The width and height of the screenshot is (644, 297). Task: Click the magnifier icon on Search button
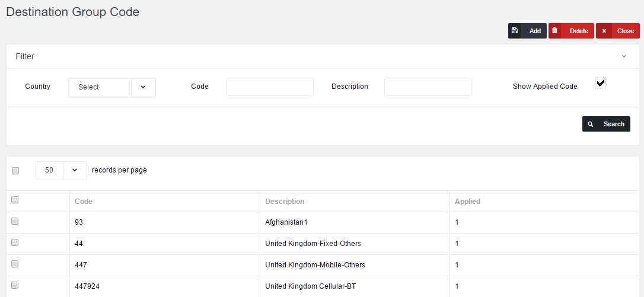[591, 124]
